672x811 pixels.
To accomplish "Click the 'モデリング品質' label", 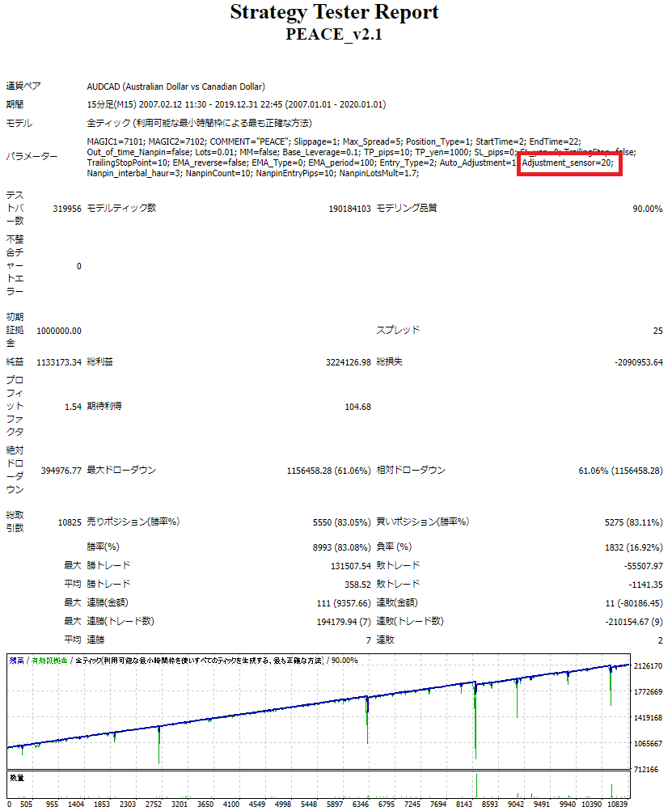I will tap(407, 208).
